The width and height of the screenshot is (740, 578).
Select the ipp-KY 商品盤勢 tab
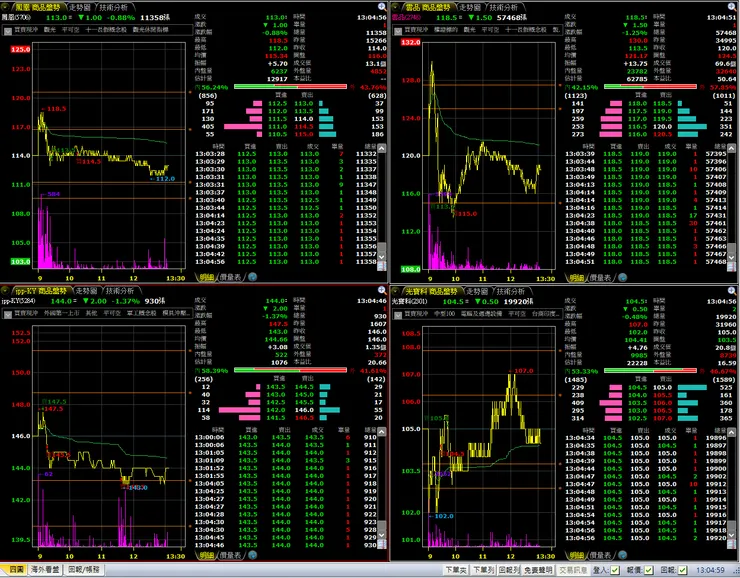click(42, 291)
